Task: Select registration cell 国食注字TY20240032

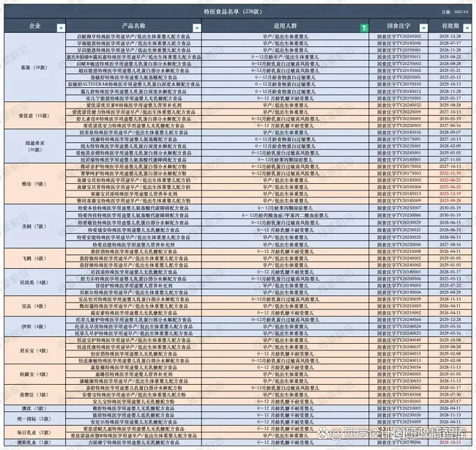Action: click(x=398, y=105)
